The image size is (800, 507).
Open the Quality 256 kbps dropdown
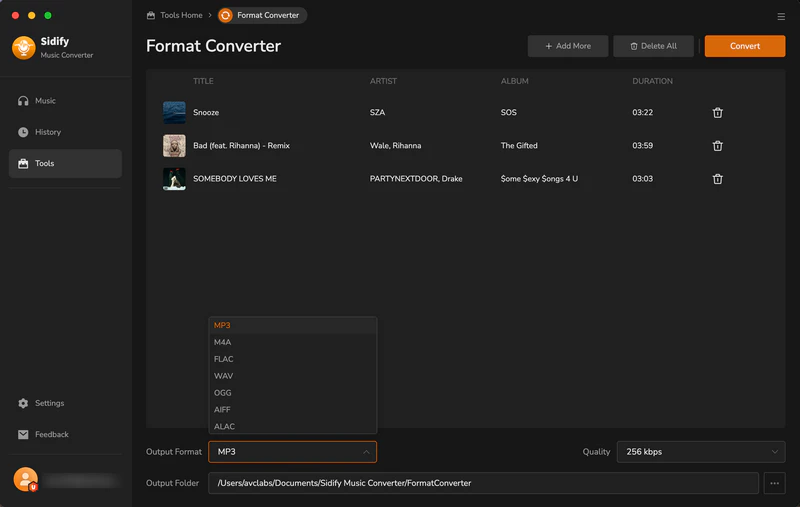pyautogui.click(x=701, y=452)
